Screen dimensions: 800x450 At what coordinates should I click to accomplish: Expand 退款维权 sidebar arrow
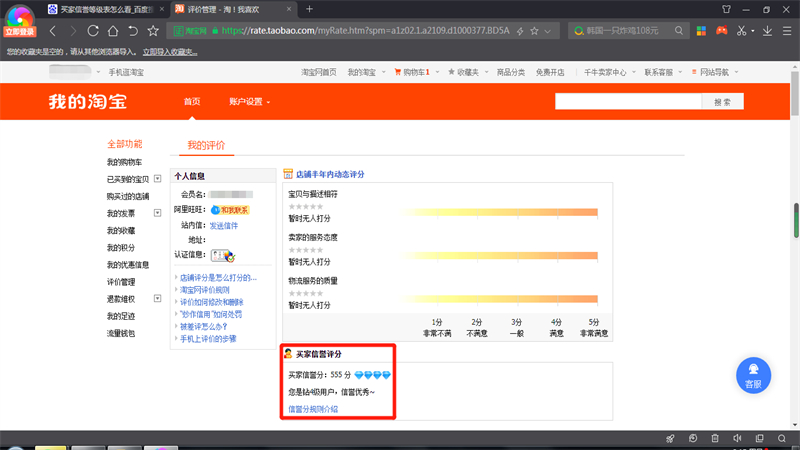[158, 298]
